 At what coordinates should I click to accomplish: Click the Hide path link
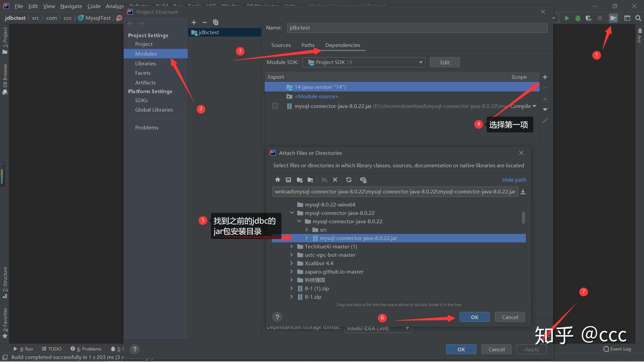514,180
